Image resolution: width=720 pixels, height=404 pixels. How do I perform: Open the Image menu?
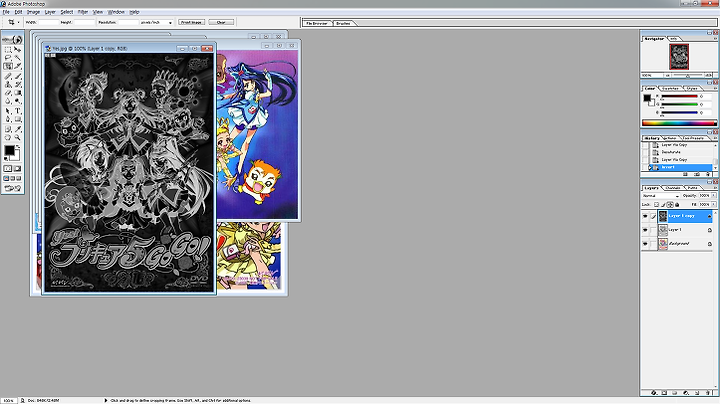pos(33,12)
